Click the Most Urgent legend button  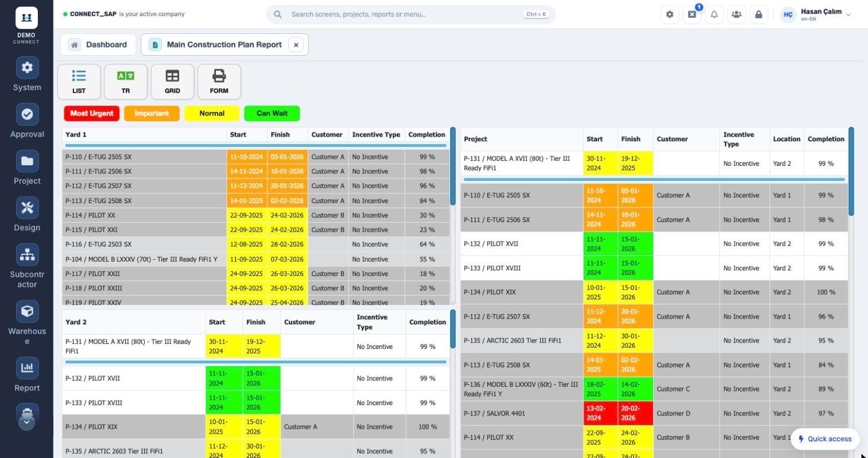point(92,114)
